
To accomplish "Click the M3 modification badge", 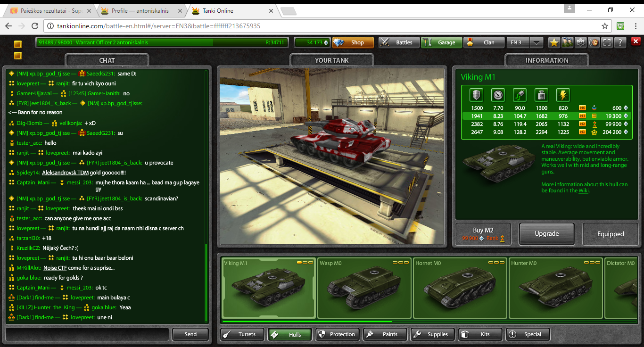I will [x=582, y=132].
